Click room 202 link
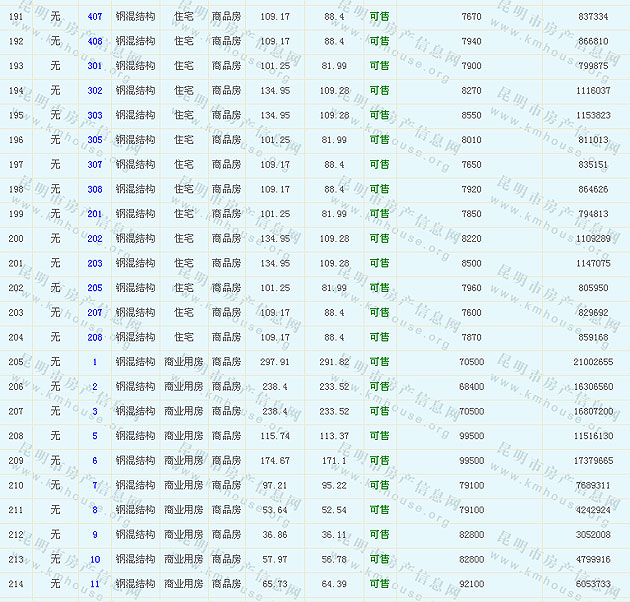 95,239
